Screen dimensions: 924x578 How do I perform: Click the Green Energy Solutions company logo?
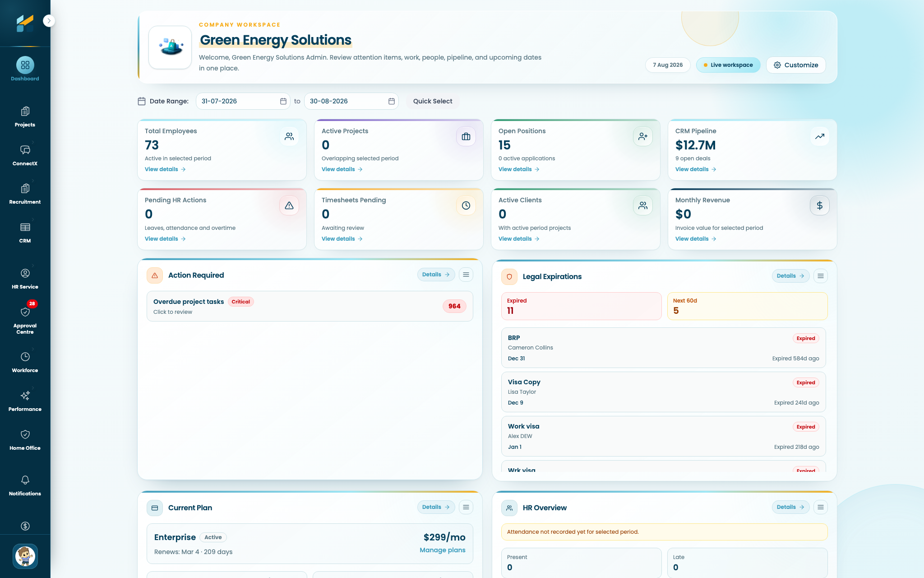pyautogui.click(x=170, y=47)
